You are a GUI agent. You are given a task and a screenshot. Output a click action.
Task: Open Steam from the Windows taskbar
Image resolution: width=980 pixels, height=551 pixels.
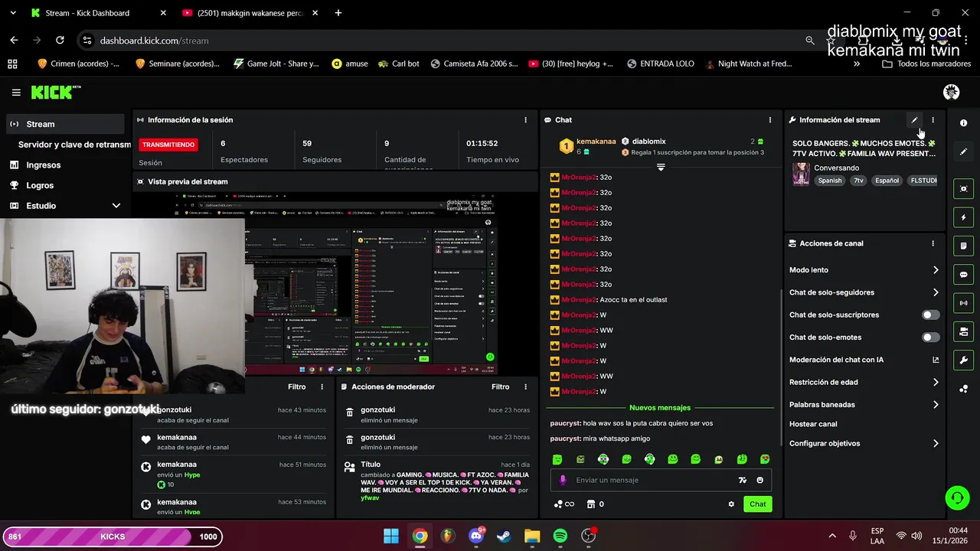point(504,536)
